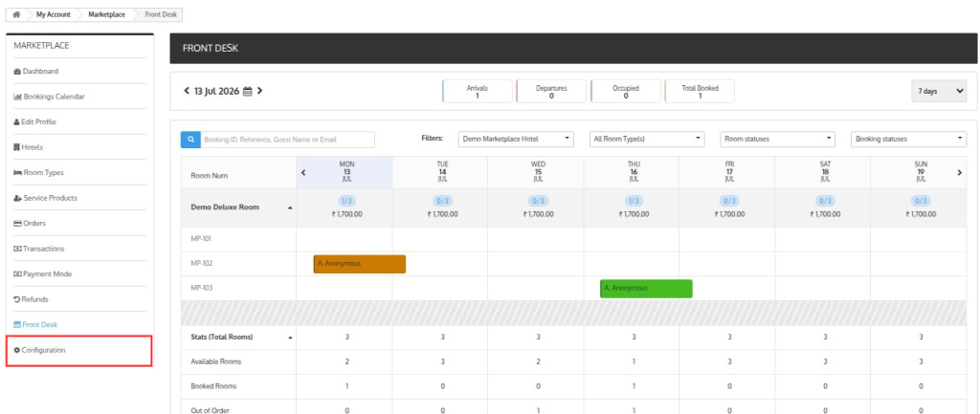Click the Out of Order row label
The image size is (980, 414).
[209, 410]
